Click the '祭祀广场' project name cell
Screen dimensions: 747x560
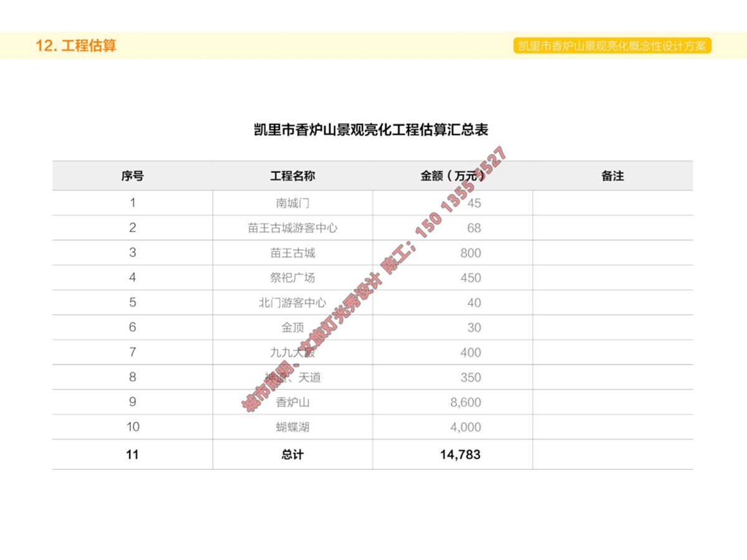[293, 278]
